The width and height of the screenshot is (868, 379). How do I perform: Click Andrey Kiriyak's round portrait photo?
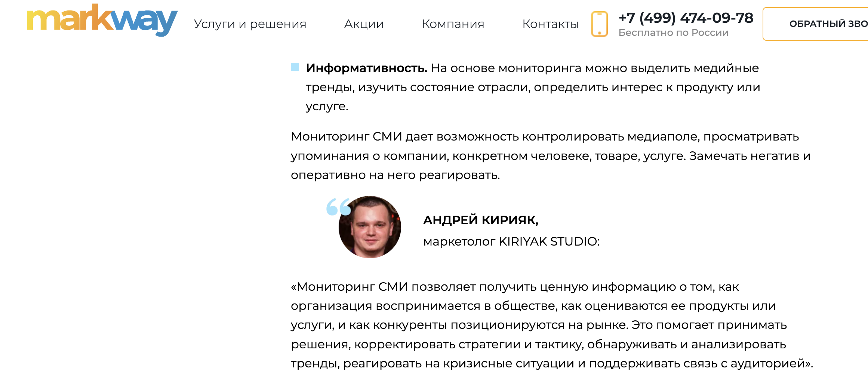coord(370,227)
